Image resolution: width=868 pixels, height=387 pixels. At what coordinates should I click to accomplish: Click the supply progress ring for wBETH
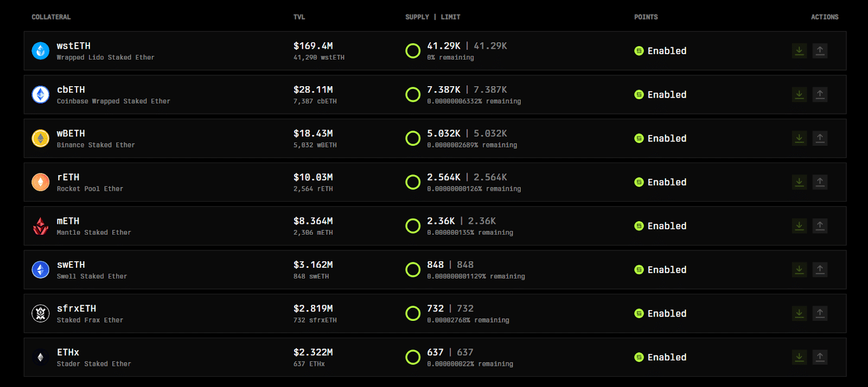tap(413, 138)
